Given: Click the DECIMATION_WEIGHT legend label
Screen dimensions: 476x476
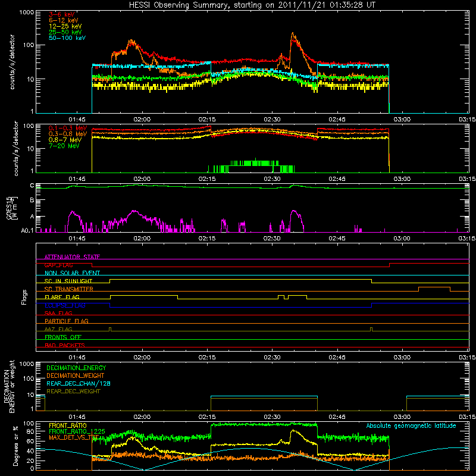Looking at the screenshot, I should click(76, 375).
